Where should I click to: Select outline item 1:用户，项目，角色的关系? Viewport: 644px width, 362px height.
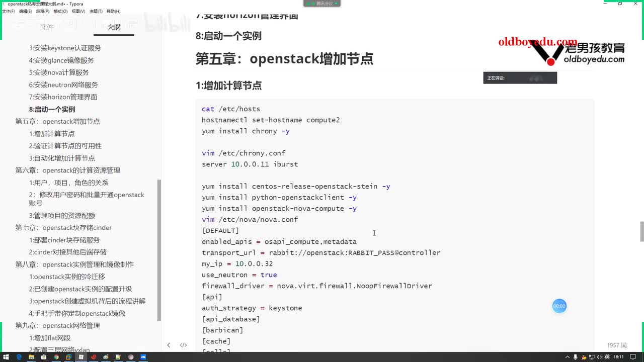[68, 183]
